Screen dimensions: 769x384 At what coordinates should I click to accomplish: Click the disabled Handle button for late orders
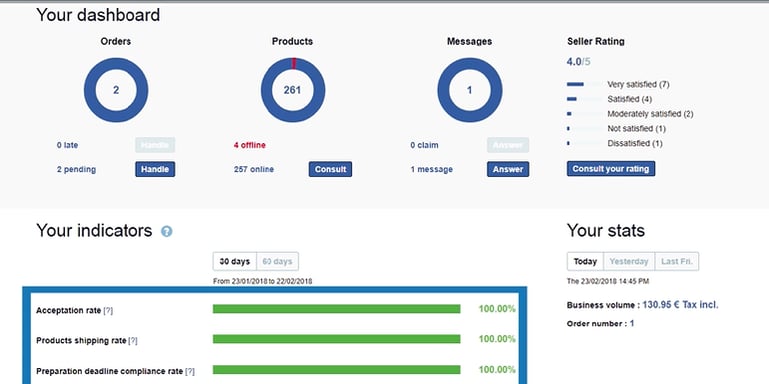(155, 145)
